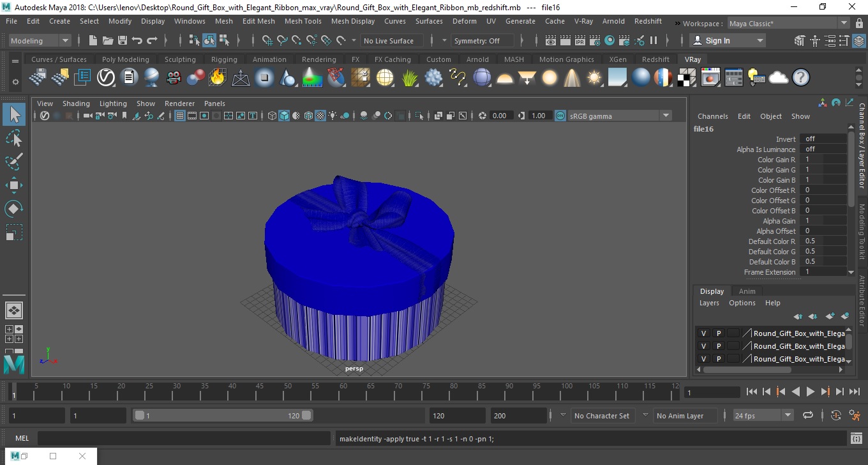The image size is (868, 465).
Task: Open the No Character Set dropdown arrow
Action: click(x=563, y=415)
